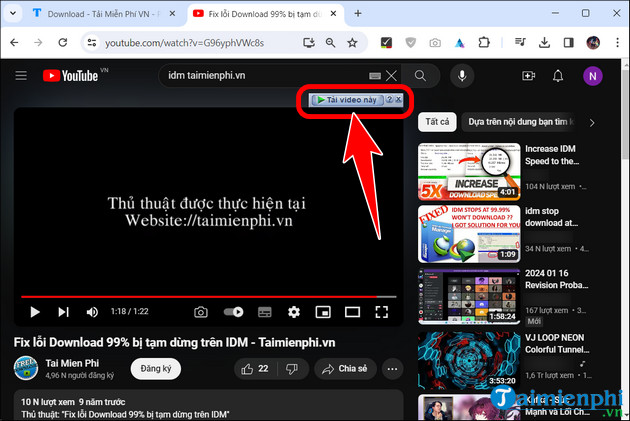Open a new browser tab
This screenshot has width=630, height=421.
[x=358, y=14]
